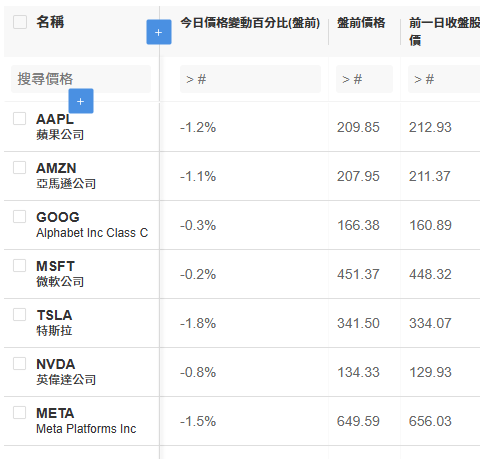Focus the 搜尋價格 search field
The height and width of the screenshot is (459, 480).
(81, 79)
